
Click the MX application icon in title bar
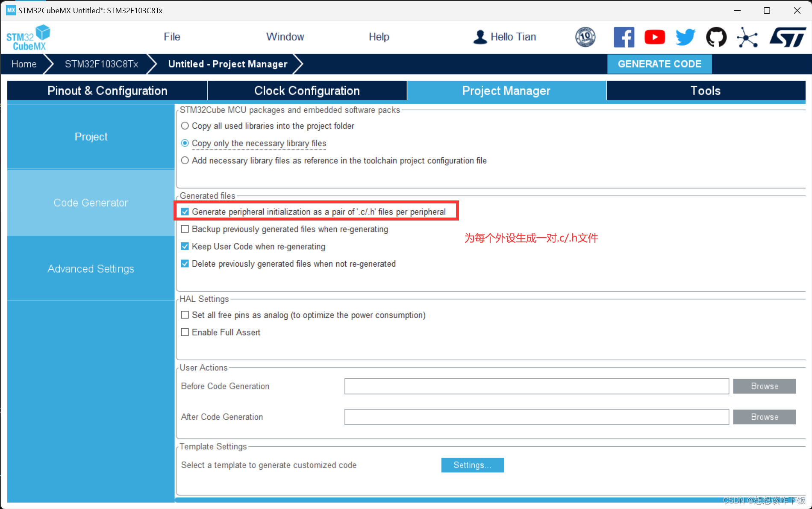[11, 10]
